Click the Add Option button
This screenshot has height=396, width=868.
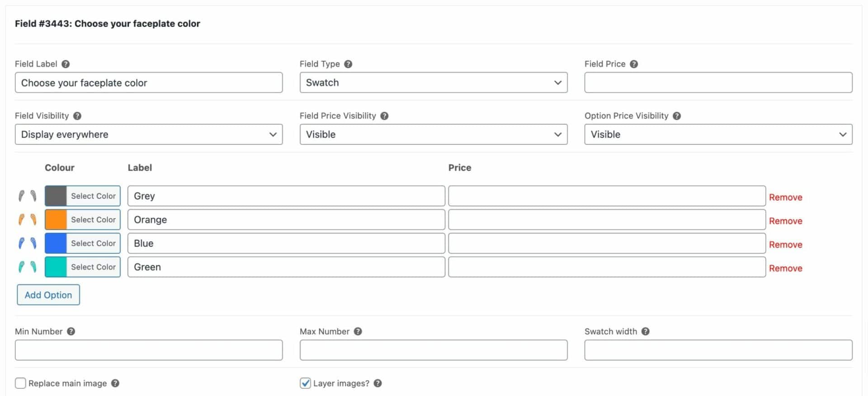[x=48, y=295]
